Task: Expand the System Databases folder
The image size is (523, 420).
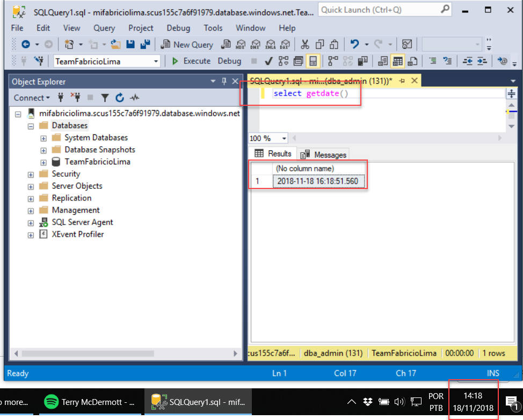Action: [x=44, y=138]
